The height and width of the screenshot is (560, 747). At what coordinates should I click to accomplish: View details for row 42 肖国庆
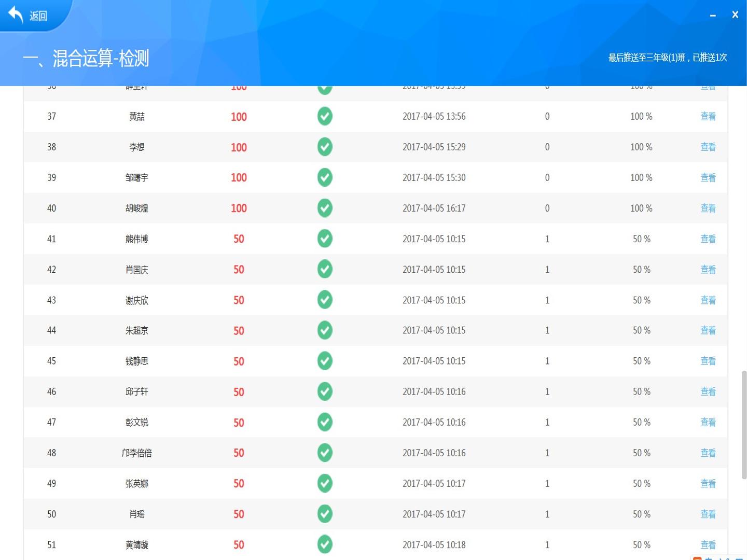pyautogui.click(x=708, y=269)
